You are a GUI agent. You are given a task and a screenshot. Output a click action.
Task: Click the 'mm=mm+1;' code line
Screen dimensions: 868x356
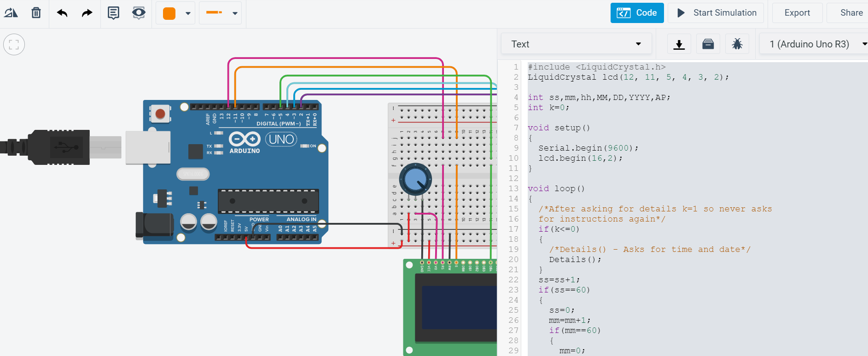tap(570, 320)
